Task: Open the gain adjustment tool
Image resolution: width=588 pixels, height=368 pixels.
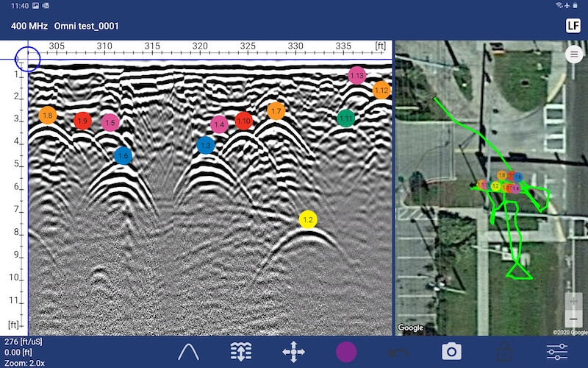Action: point(241,352)
